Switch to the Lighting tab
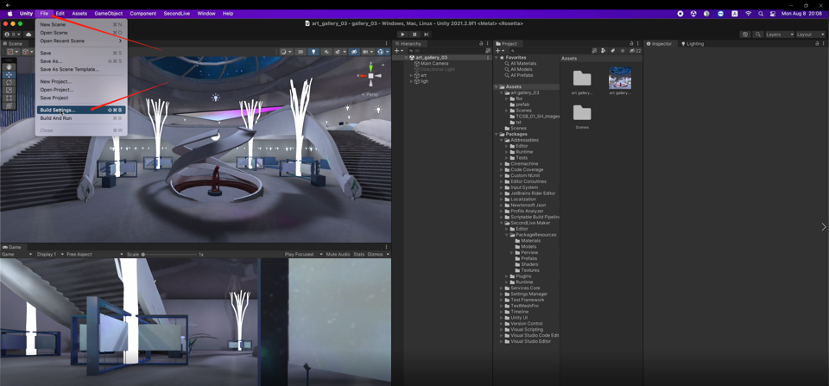The height and width of the screenshot is (386, 830). tap(693, 43)
